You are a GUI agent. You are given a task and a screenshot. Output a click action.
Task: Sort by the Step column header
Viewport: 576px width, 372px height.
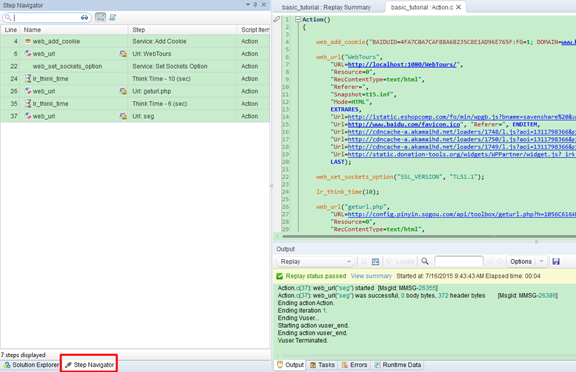point(182,30)
